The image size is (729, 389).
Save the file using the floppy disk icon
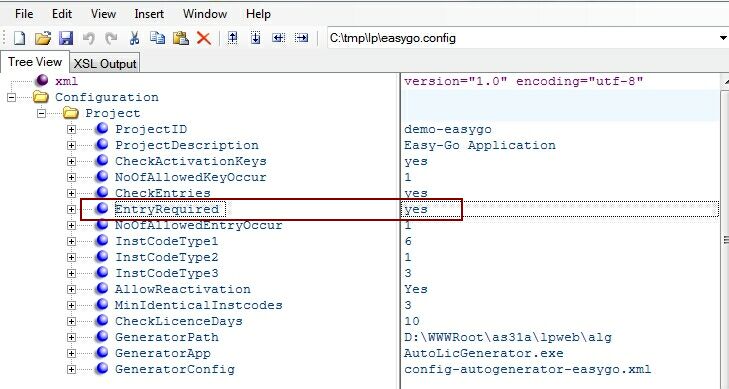(66, 38)
